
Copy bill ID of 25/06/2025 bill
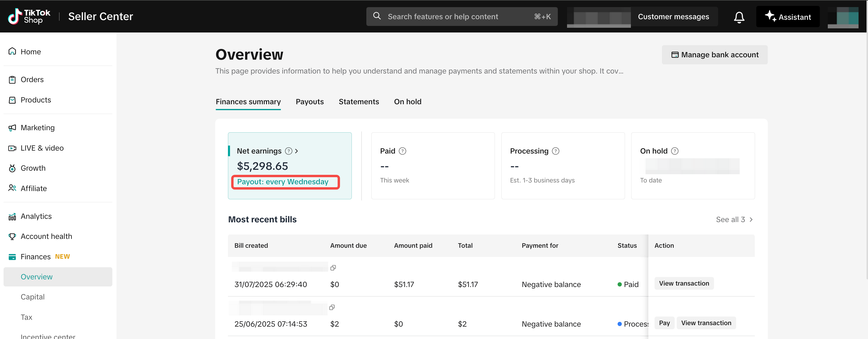[332, 307]
